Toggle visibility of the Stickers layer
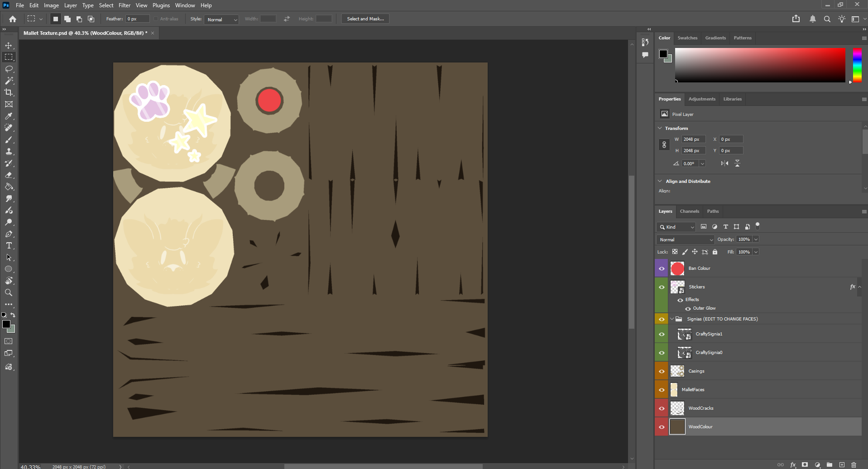 [661, 287]
